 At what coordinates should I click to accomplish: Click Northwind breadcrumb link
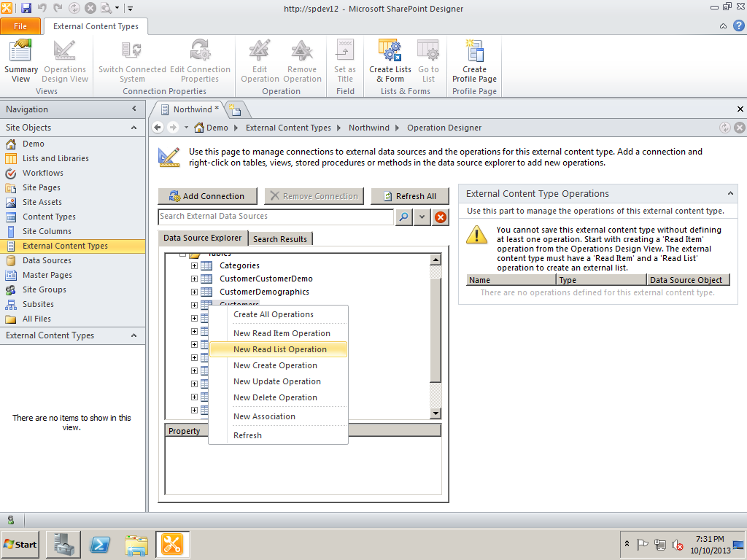pos(369,128)
